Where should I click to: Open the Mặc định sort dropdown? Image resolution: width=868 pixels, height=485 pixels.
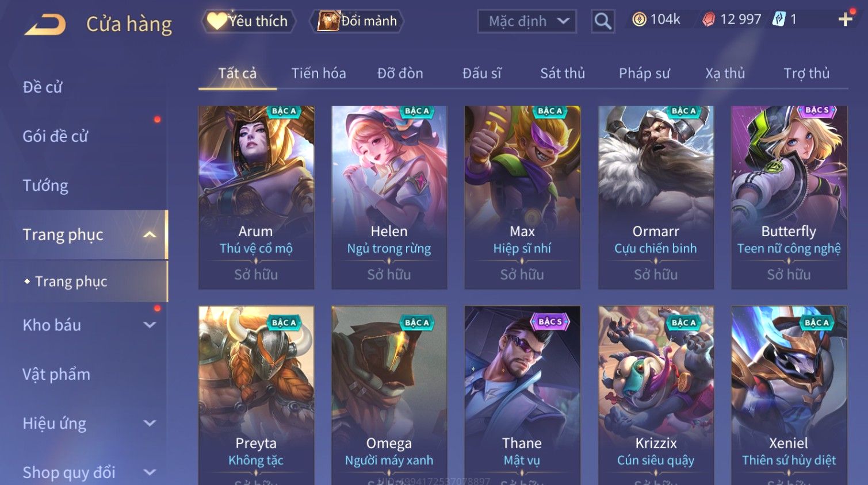(x=527, y=21)
